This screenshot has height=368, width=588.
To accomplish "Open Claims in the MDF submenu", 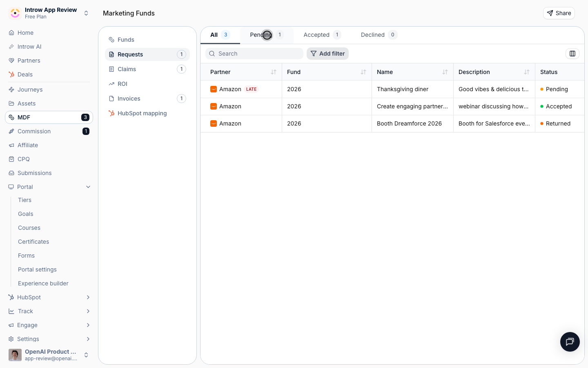I will coord(147,69).
